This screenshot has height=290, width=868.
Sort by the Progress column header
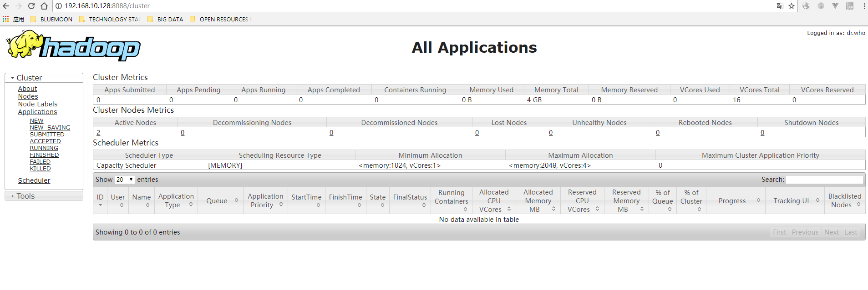coord(732,200)
